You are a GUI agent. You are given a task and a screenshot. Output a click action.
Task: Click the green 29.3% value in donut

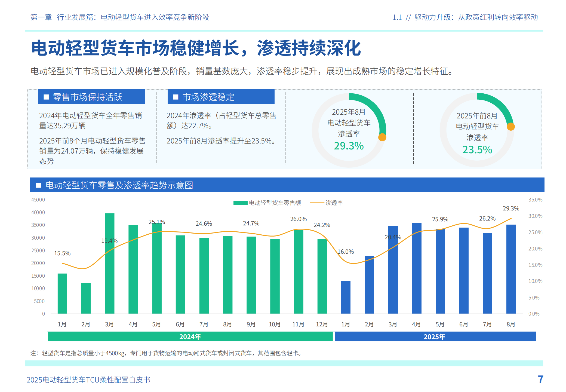click(x=349, y=146)
